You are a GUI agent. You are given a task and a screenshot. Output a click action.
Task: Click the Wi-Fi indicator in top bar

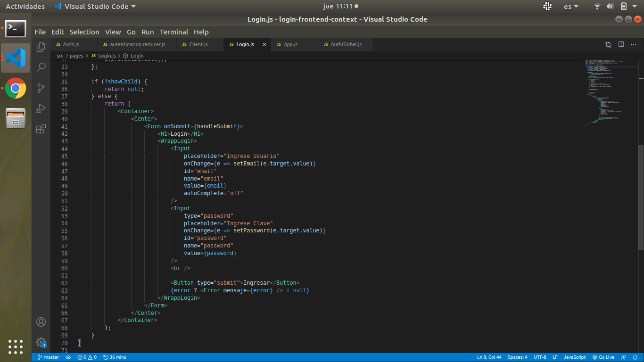tap(597, 6)
